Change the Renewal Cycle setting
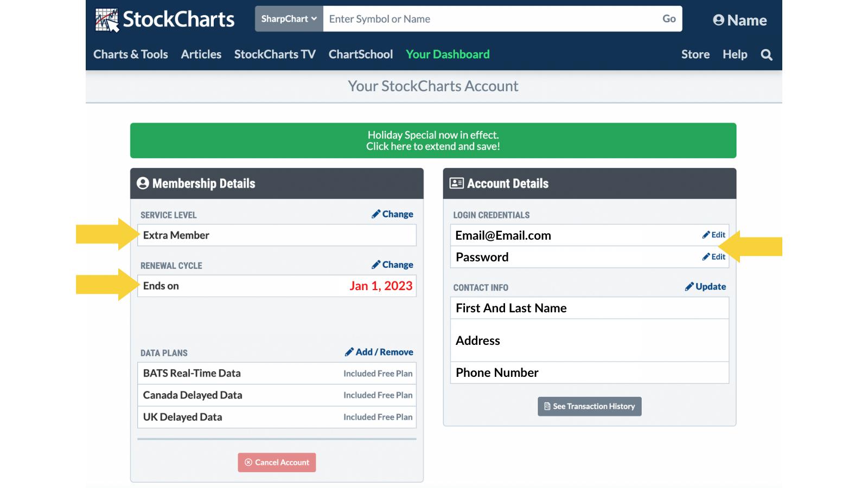Image resolution: width=868 pixels, height=488 pixels. [392, 265]
